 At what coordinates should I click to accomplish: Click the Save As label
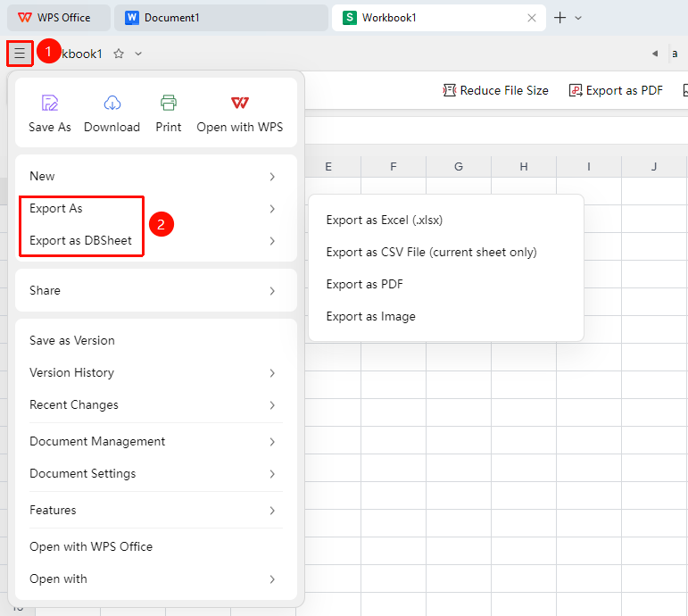(x=50, y=127)
